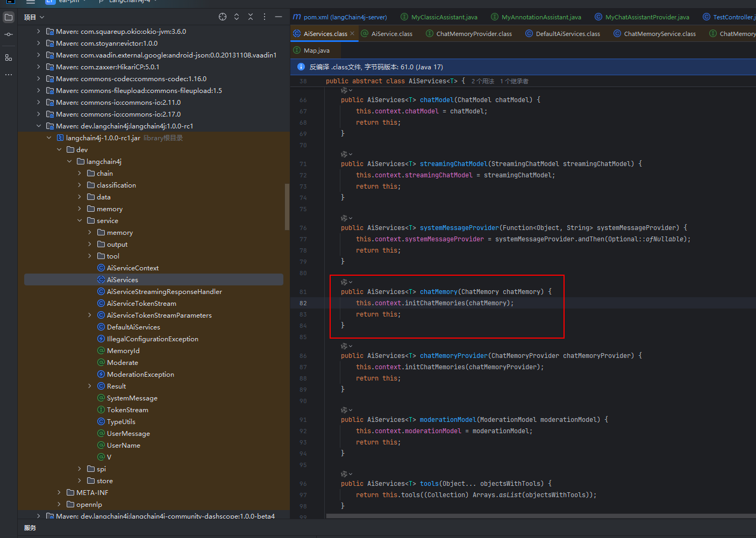Expand the tool folder

pyautogui.click(x=89, y=256)
